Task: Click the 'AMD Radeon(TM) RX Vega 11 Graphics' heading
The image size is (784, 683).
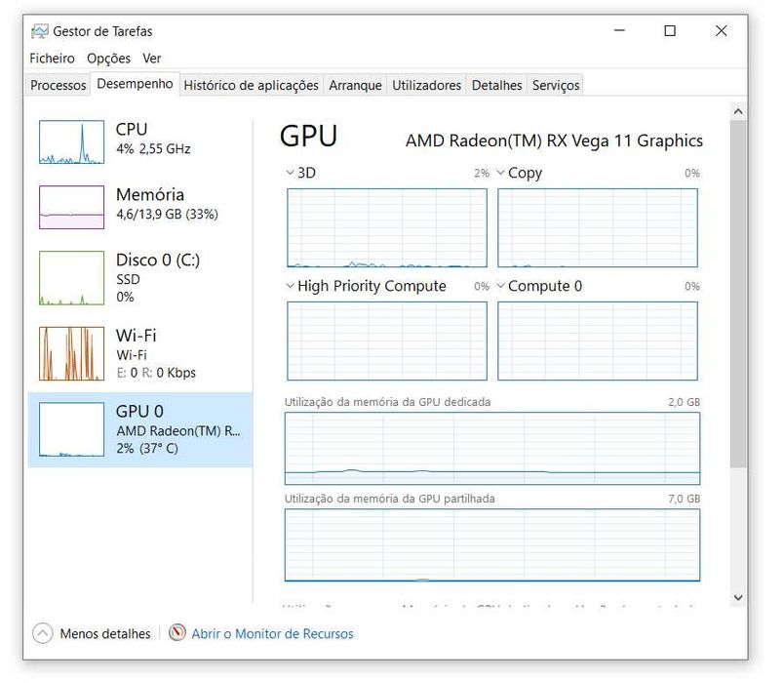Action: [x=554, y=141]
